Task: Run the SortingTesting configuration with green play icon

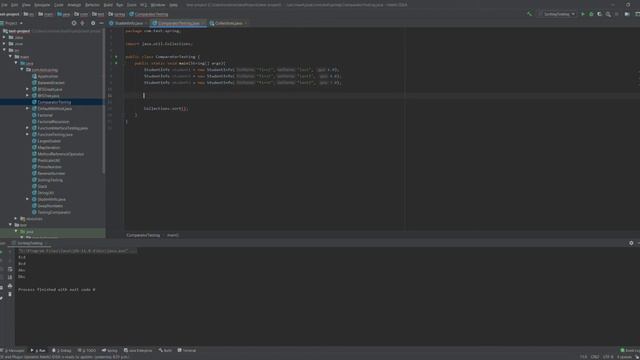Action: 583,14
